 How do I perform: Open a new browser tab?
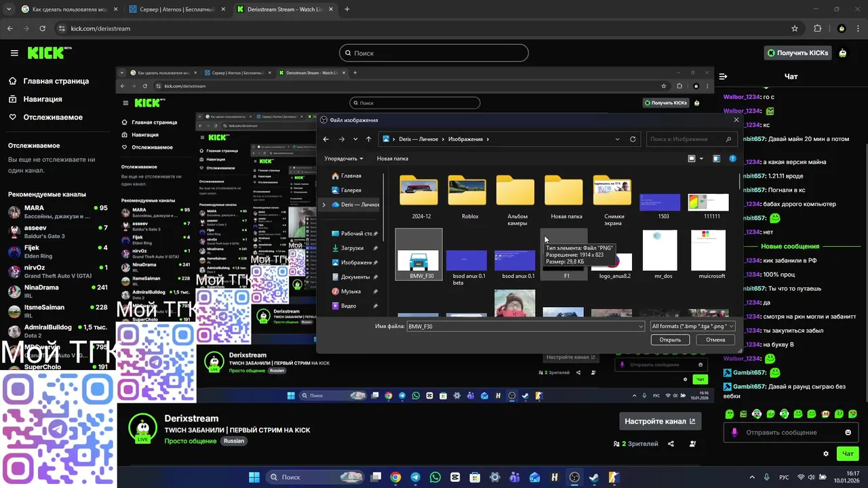(347, 9)
